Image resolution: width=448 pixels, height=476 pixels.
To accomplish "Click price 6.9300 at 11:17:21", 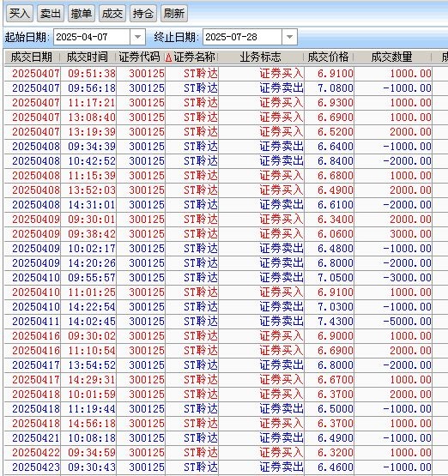I will 336,103.
